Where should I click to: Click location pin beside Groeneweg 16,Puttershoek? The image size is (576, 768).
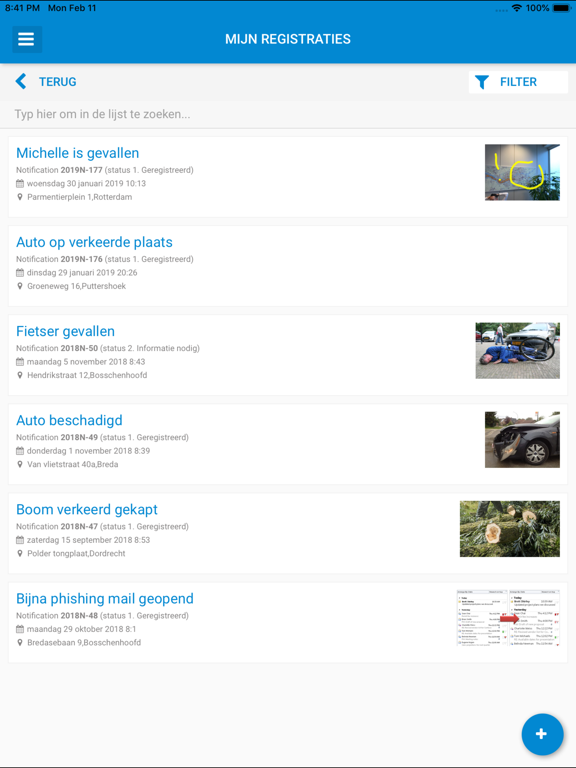(x=20, y=286)
